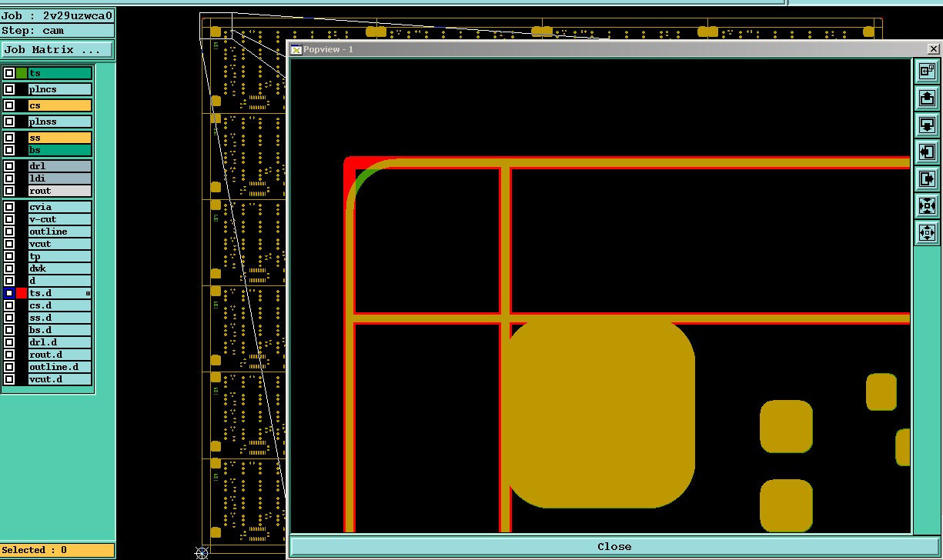The image size is (943, 560).
Task: Select the bs.d layer name
Action: pyautogui.click(x=60, y=330)
